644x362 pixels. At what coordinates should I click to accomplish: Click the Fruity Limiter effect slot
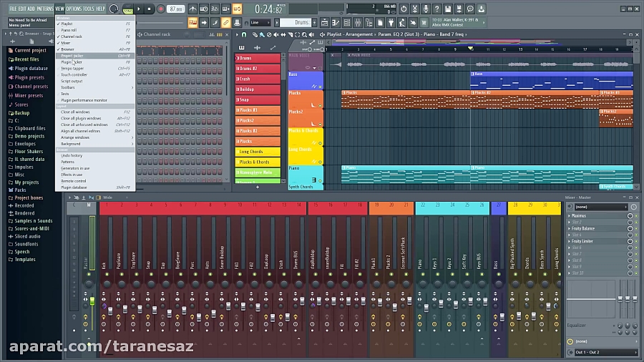[583, 241]
